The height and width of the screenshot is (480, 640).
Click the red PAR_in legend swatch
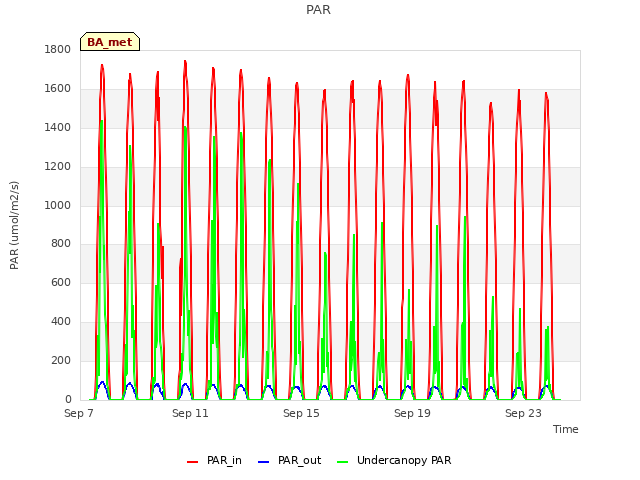(193, 462)
